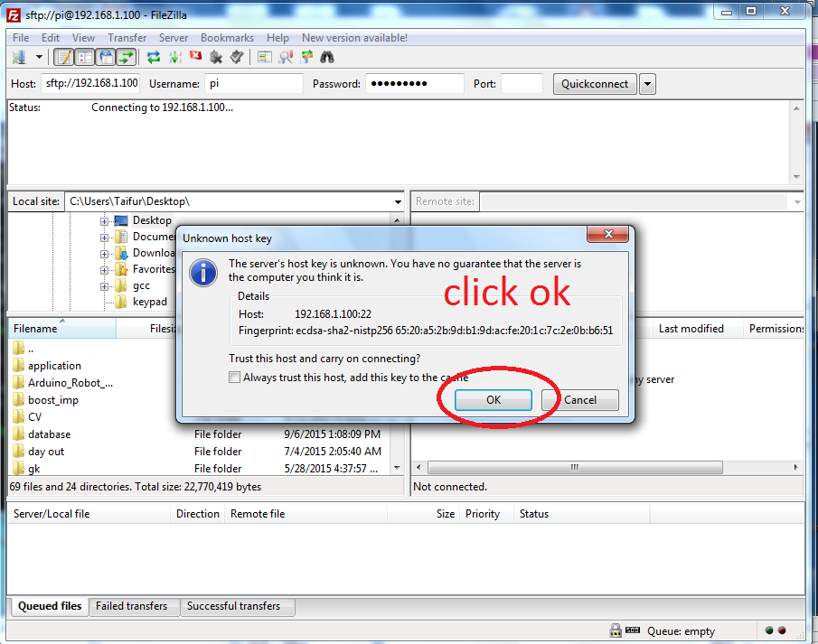Open 'New version available!' menu
Screen dimensions: 818x644
pos(354,38)
